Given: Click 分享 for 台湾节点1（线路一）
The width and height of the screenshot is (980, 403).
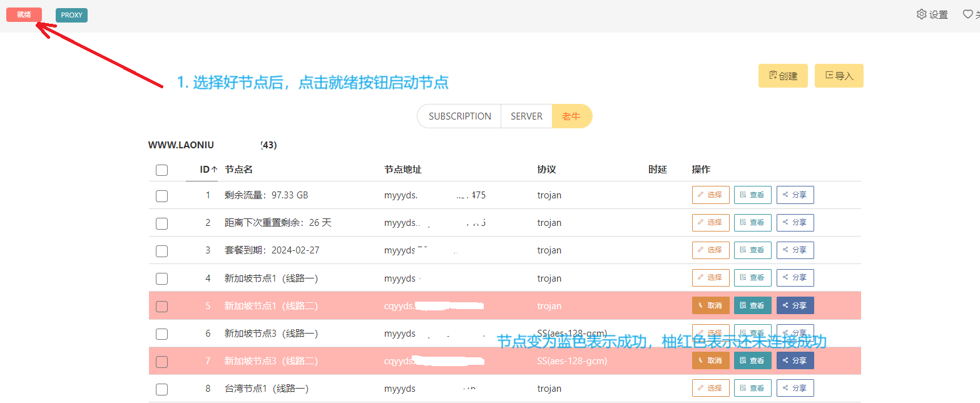Looking at the screenshot, I should pyautogui.click(x=795, y=388).
